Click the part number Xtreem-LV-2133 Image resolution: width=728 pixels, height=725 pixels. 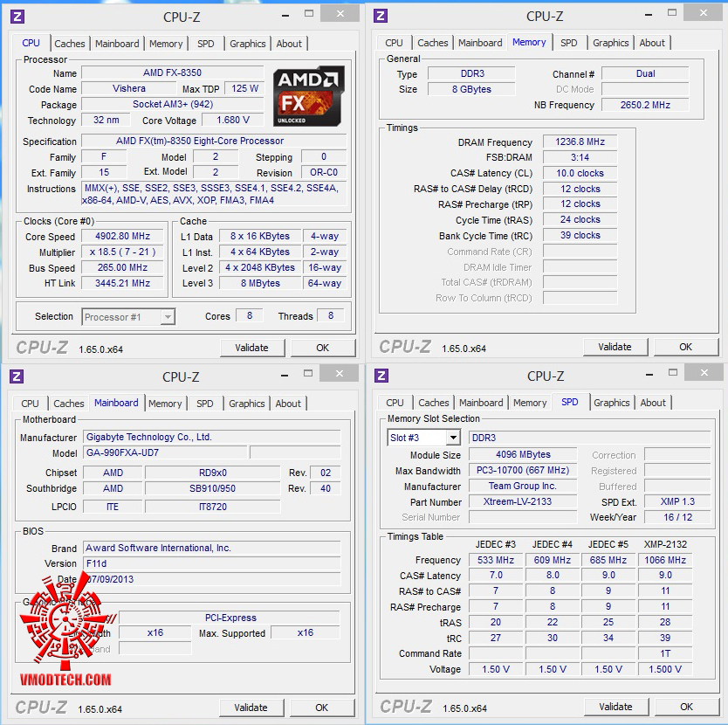(523, 501)
